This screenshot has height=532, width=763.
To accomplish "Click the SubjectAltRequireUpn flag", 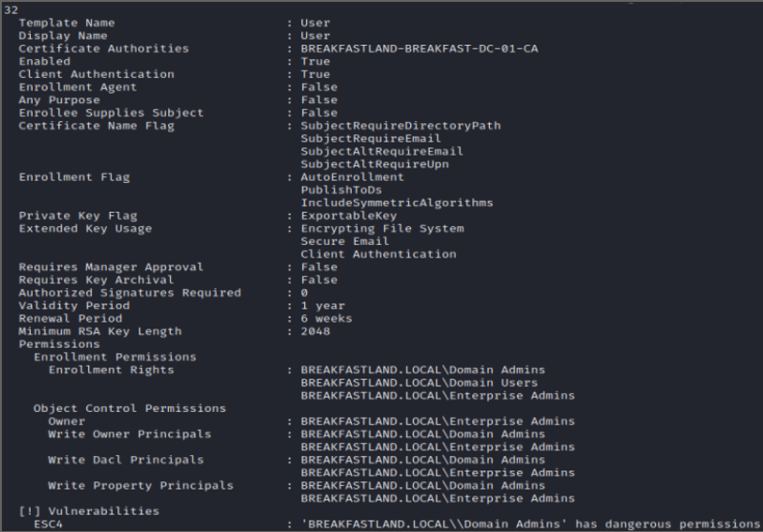I will click(374, 164).
